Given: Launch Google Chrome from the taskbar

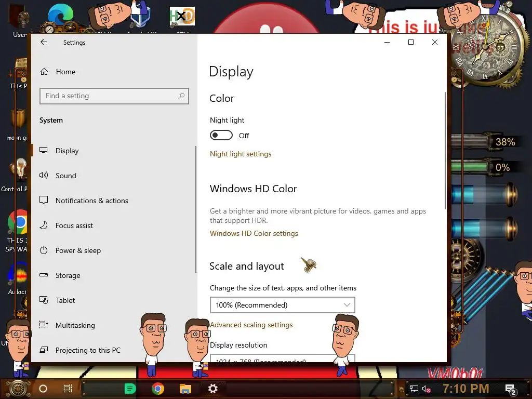Looking at the screenshot, I should coord(158,389).
